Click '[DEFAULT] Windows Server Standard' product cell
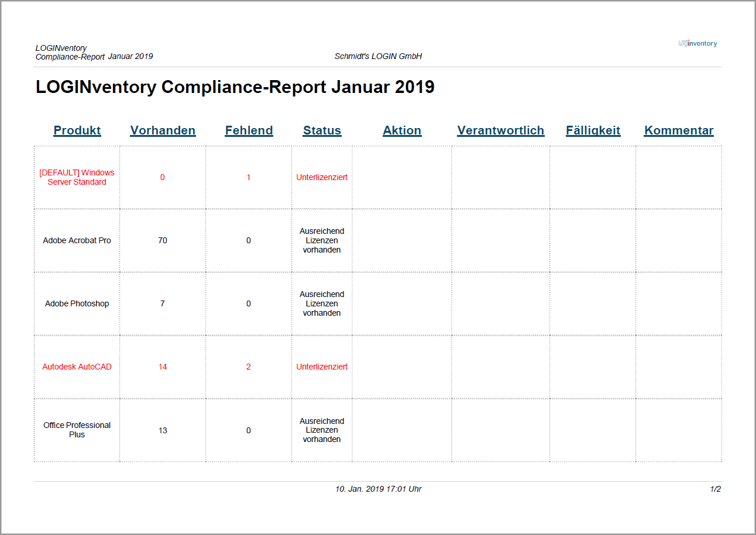This screenshot has width=756, height=535. 77,177
